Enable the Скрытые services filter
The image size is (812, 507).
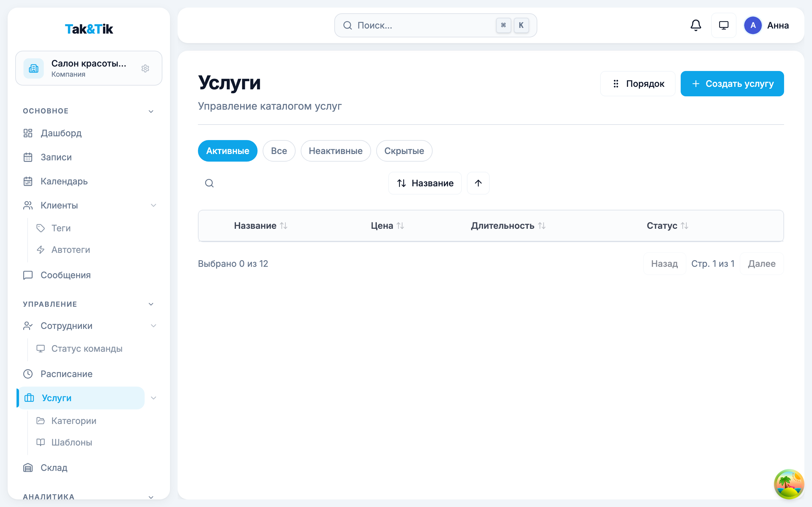(x=404, y=151)
